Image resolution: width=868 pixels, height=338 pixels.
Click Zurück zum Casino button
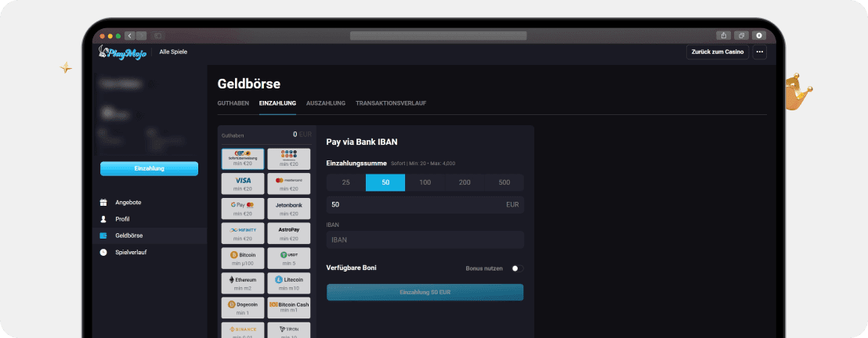point(718,52)
